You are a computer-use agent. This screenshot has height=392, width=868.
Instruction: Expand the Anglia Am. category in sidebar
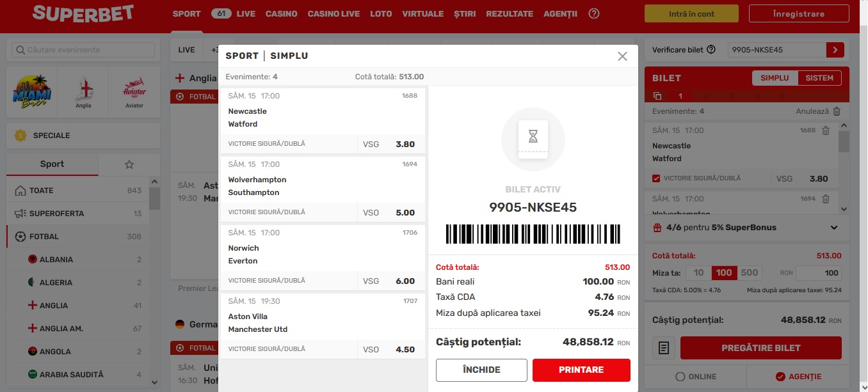click(x=78, y=329)
